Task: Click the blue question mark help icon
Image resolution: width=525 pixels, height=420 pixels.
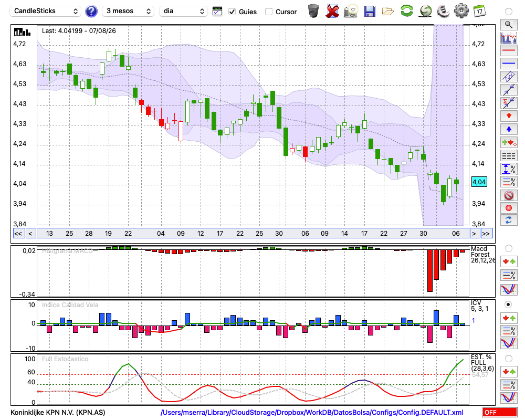Action: coord(91,12)
